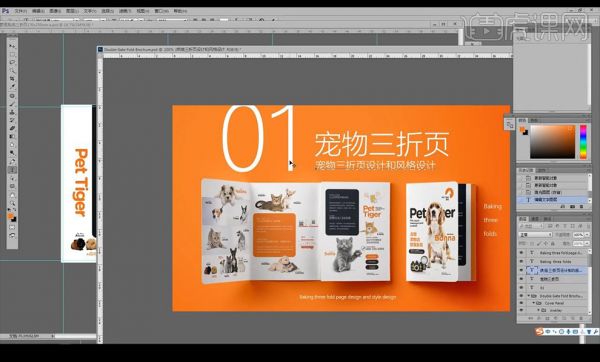Open the layer blend mode dropdown
The width and height of the screenshot is (600, 362).
click(535, 235)
